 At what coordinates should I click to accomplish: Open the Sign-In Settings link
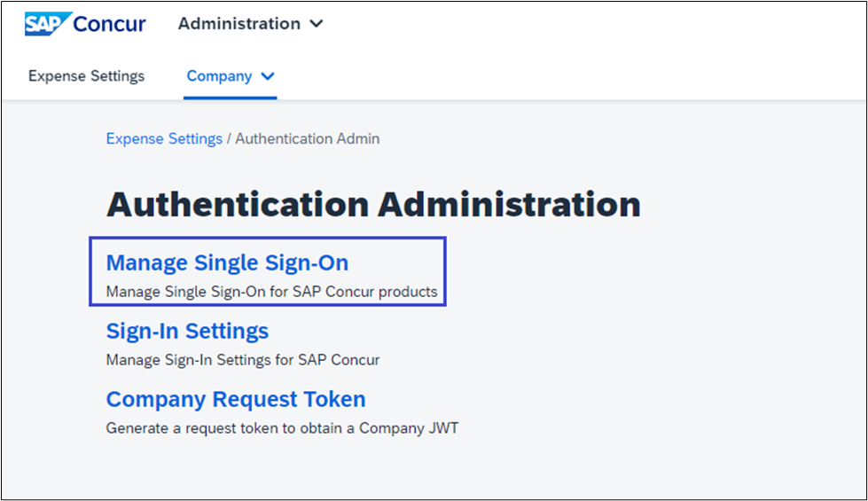187,331
